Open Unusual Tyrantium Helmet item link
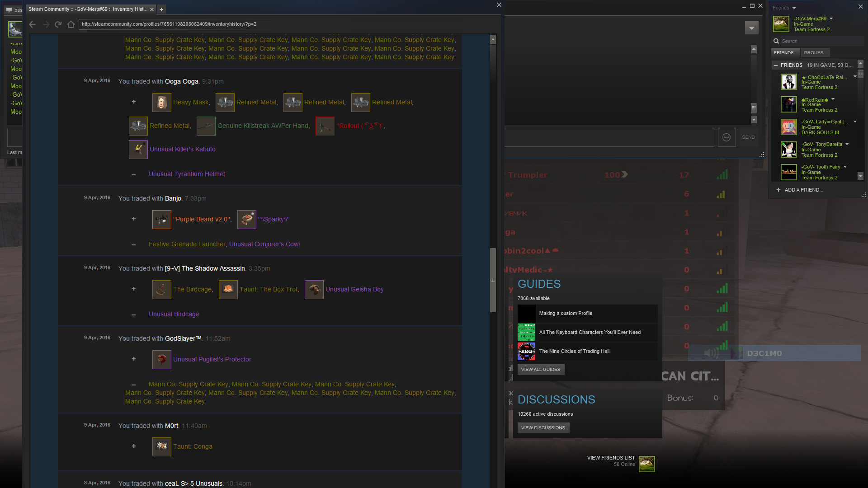The image size is (868, 488). pyautogui.click(x=187, y=174)
